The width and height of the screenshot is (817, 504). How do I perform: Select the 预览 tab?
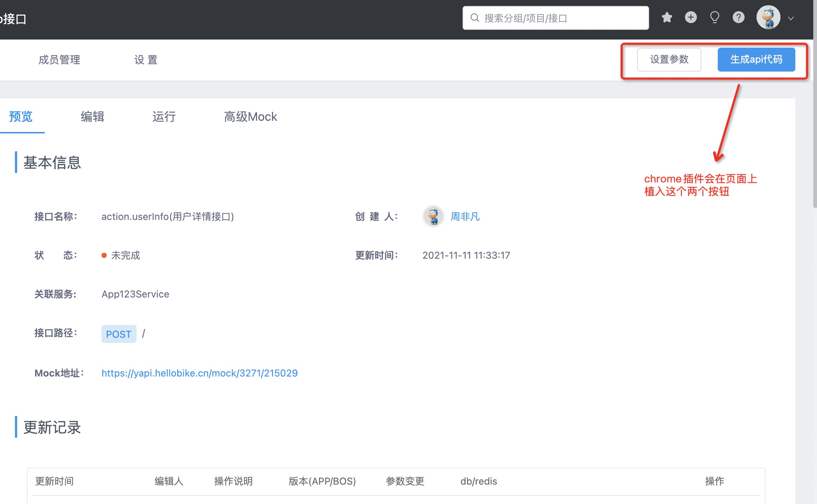click(21, 117)
